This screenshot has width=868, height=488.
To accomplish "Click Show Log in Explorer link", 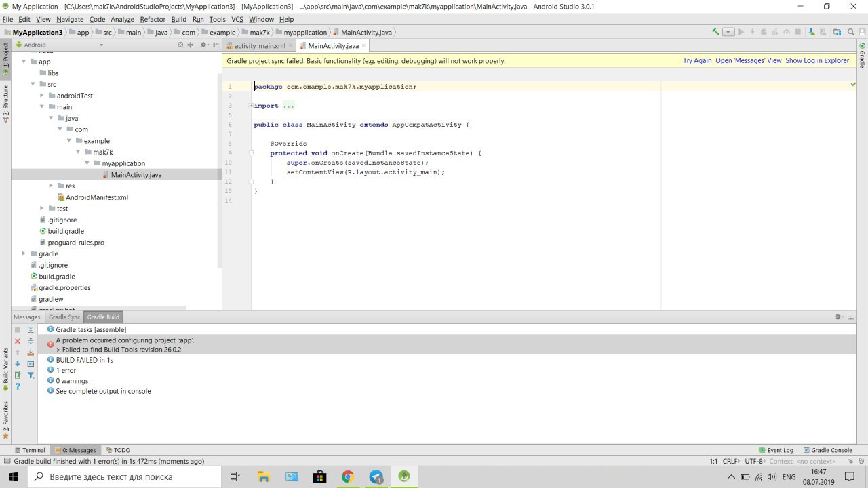I will (x=817, y=61).
